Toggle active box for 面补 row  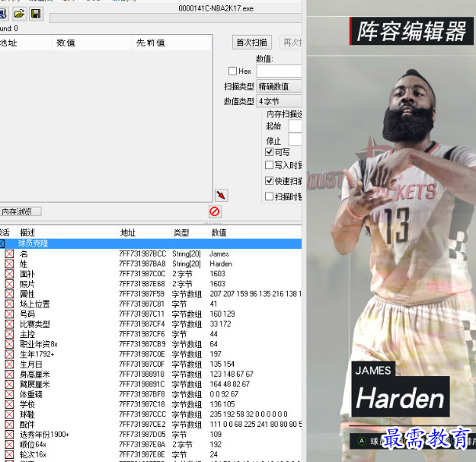tap(9, 274)
